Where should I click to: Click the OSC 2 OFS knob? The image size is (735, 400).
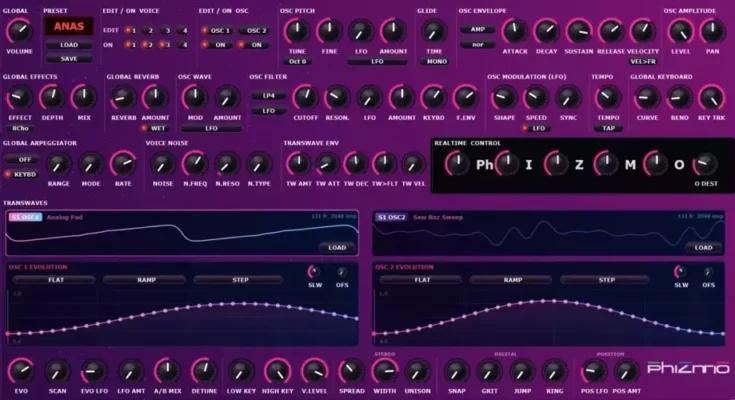[708, 272]
